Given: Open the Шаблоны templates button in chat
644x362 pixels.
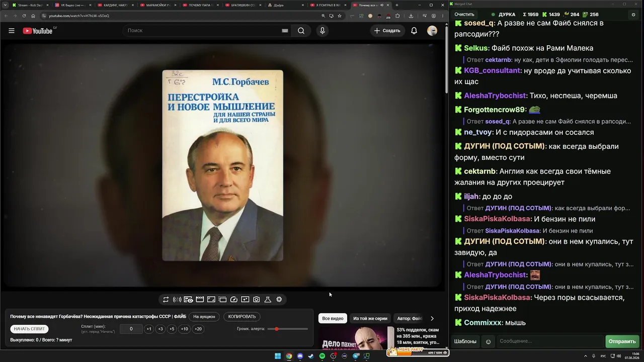Looking at the screenshot, I should point(465,341).
